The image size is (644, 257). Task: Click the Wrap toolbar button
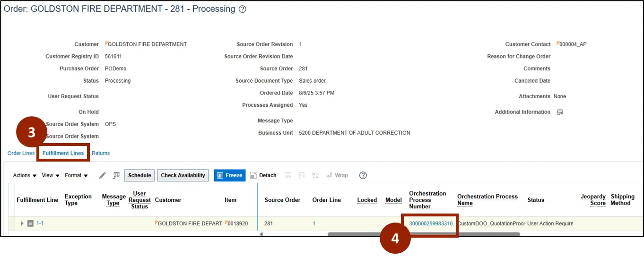click(337, 175)
